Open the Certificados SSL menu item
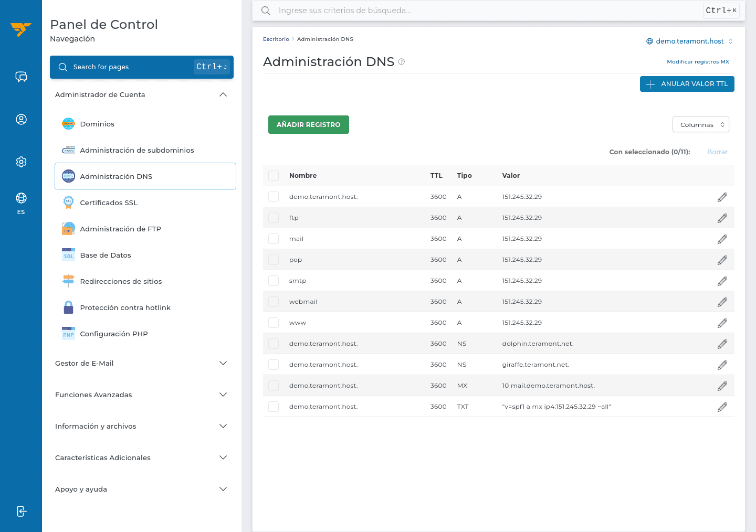The image size is (756, 532). pyautogui.click(x=145, y=203)
